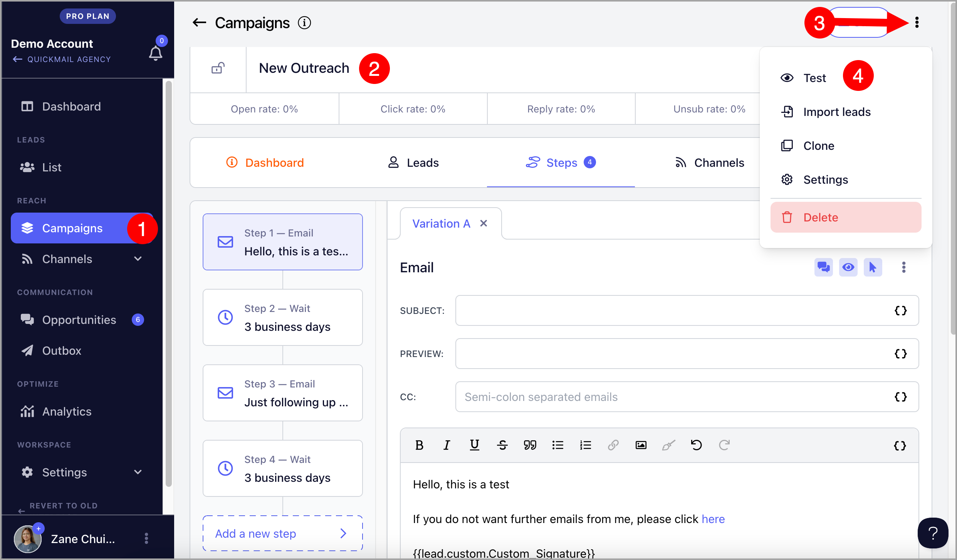Expand the Settings sidebar section
This screenshot has width=957, height=560.
(138, 472)
